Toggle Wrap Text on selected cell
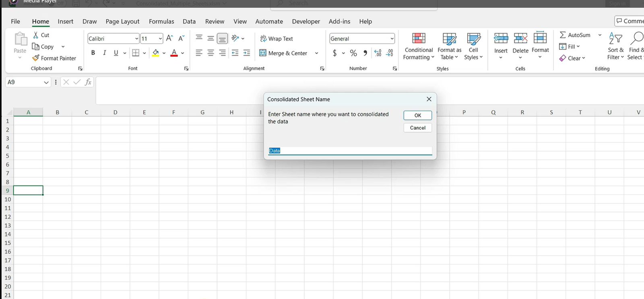This screenshot has width=644, height=299. (x=277, y=39)
